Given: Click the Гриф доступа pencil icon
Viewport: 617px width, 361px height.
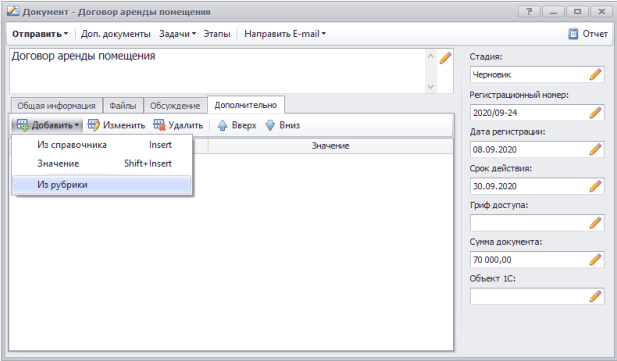Looking at the screenshot, I should [595, 223].
